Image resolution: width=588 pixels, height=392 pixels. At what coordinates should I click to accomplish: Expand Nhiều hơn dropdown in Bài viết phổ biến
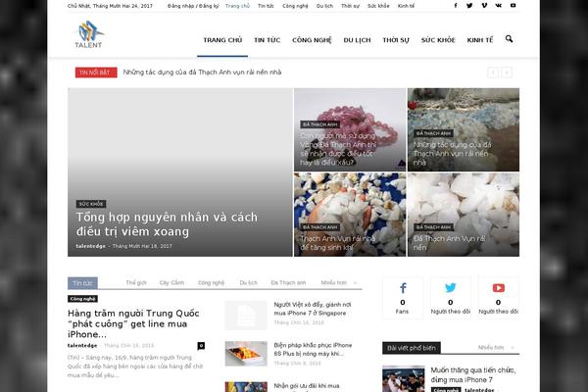496,348
